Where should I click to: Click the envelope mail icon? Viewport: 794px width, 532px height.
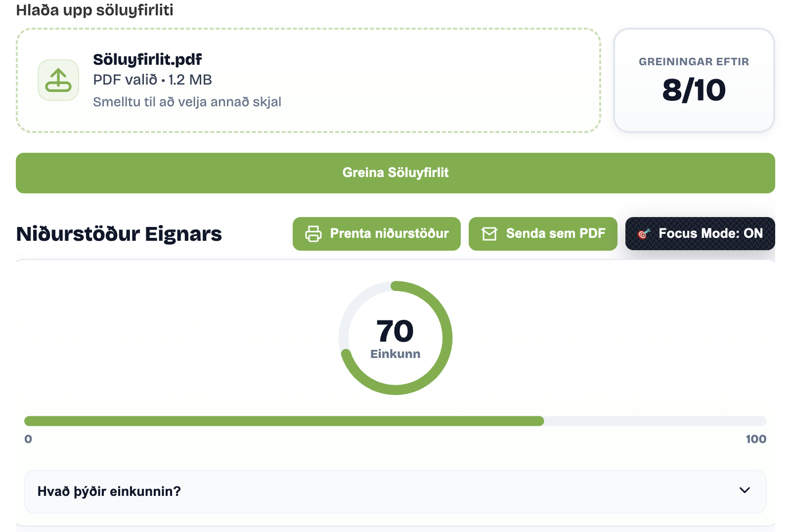(489, 234)
